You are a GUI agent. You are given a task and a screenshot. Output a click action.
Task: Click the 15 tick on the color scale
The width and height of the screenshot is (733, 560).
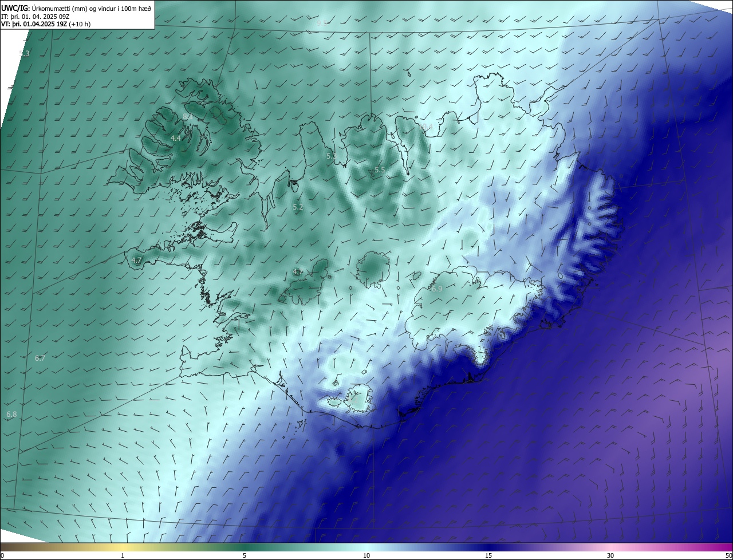click(488, 556)
